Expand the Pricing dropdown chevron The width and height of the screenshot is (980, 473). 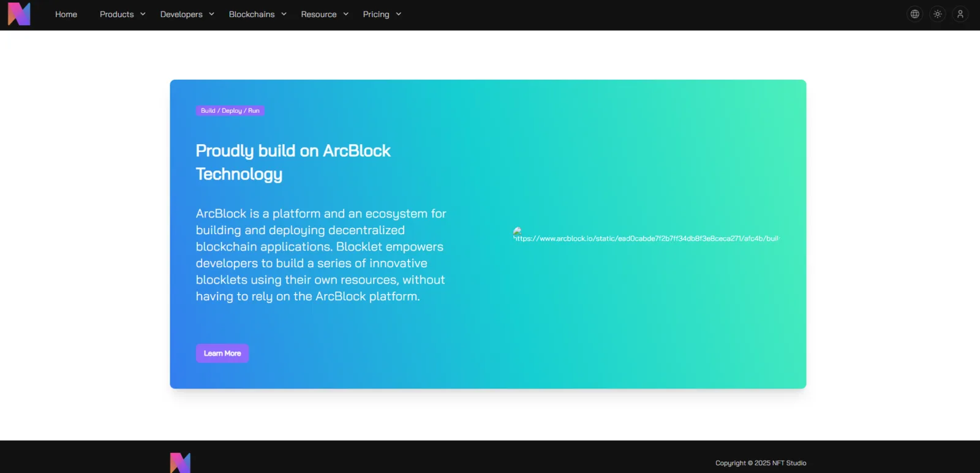[398, 14]
